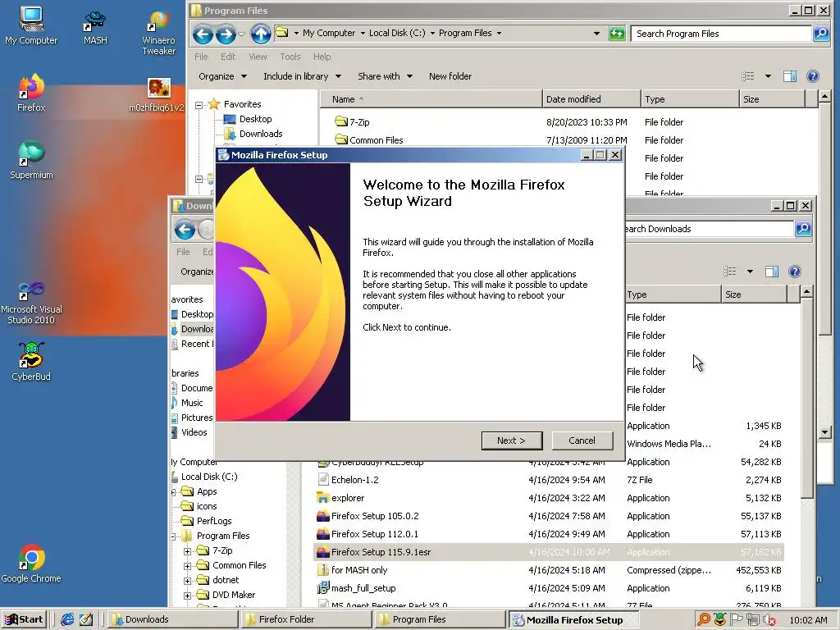840x630 pixels.
Task: Select Firefox Setup 112.0.1 file
Action: coord(549,534)
